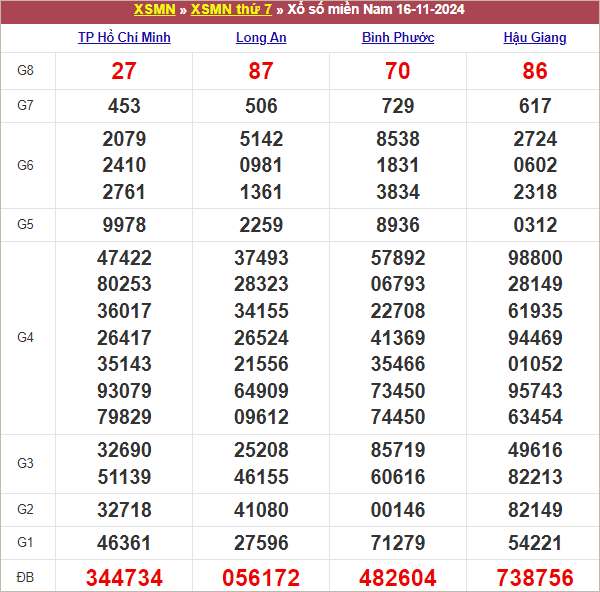Viewport: 600px width, 592px height.
Task: Click the G4 number 36017
Action: [124, 311]
